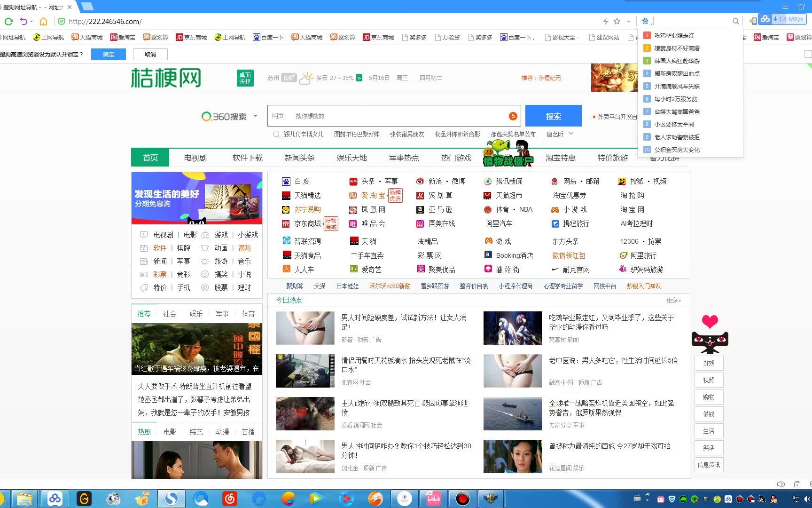The image size is (812, 508).
Task: Open Baidu cloud icon in taskbar
Action: 55,498
